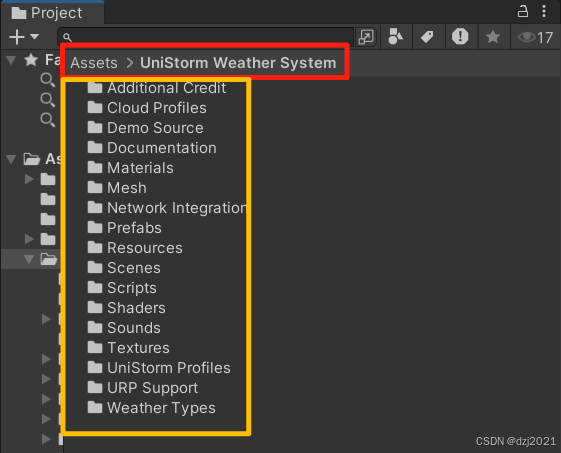The image size is (561, 453).
Task: Select the Cloud Profiles folder
Action: 147,108
